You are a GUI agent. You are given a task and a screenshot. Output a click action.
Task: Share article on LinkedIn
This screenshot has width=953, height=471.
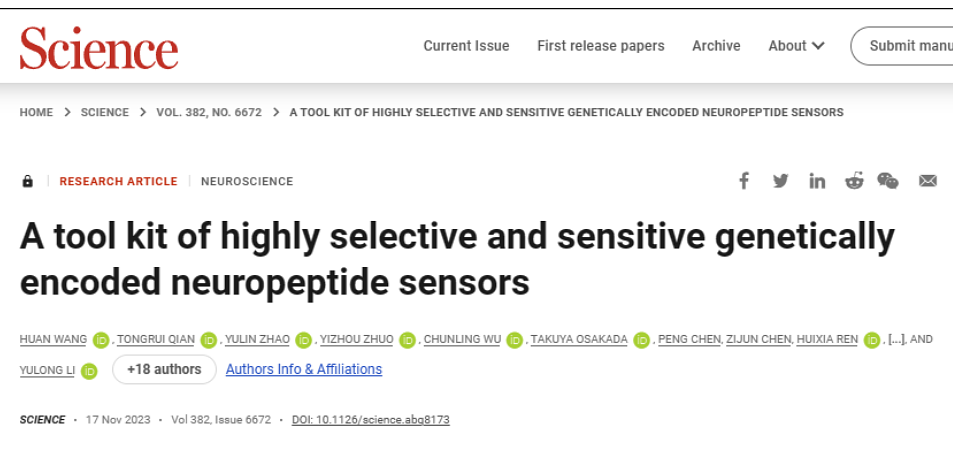point(818,181)
